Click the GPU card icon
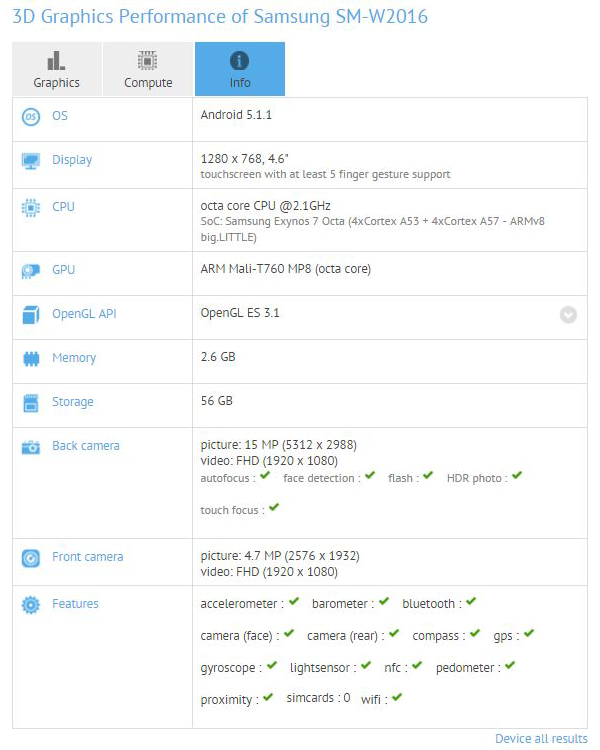The image size is (600, 750). (31, 271)
